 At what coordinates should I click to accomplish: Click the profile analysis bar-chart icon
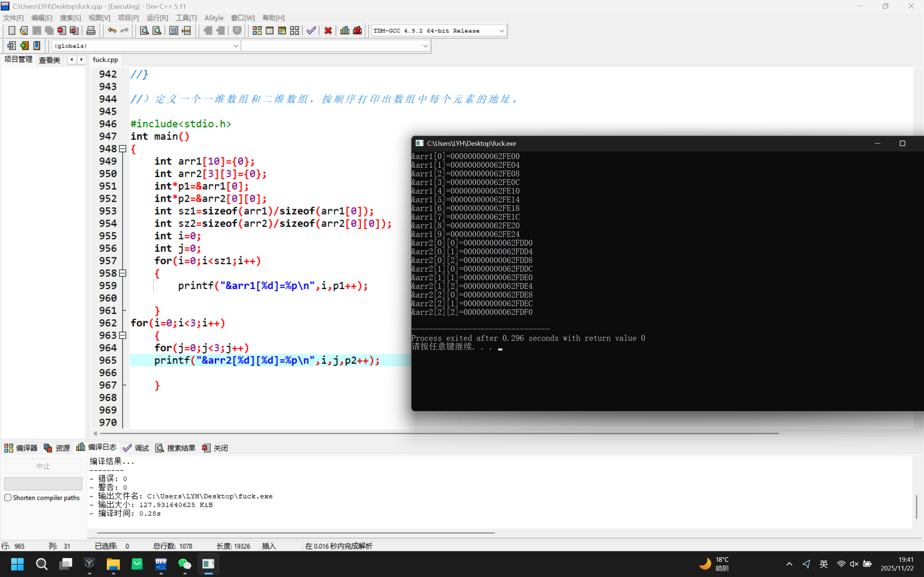[344, 31]
